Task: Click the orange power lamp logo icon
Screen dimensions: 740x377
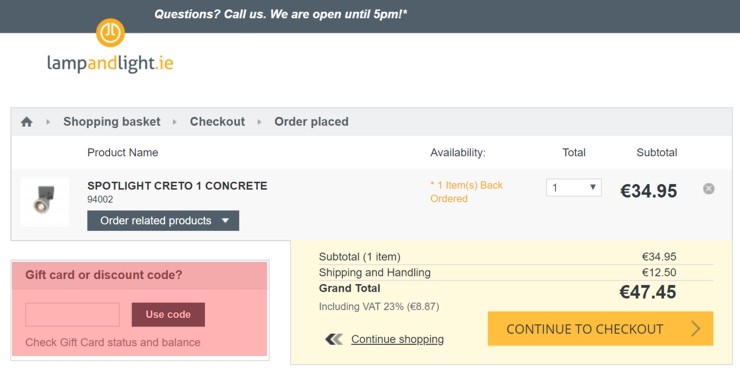Action: [110, 33]
